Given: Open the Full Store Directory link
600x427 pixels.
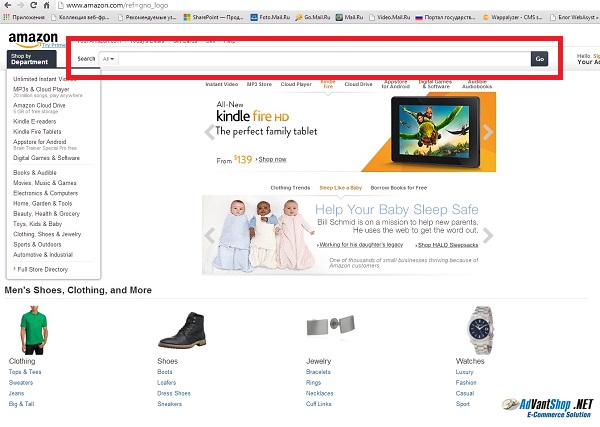Looking at the screenshot, I should [x=42, y=269].
